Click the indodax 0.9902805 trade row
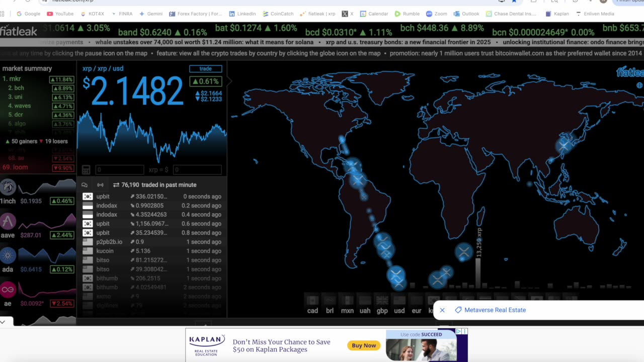The height and width of the screenshot is (362, 644). pos(151,206)
